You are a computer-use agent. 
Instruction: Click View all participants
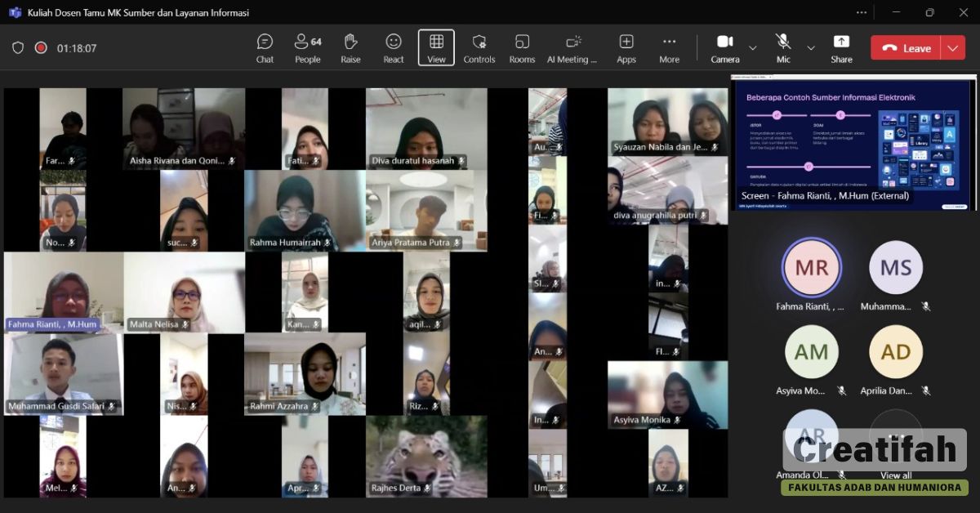pos(896,475)
